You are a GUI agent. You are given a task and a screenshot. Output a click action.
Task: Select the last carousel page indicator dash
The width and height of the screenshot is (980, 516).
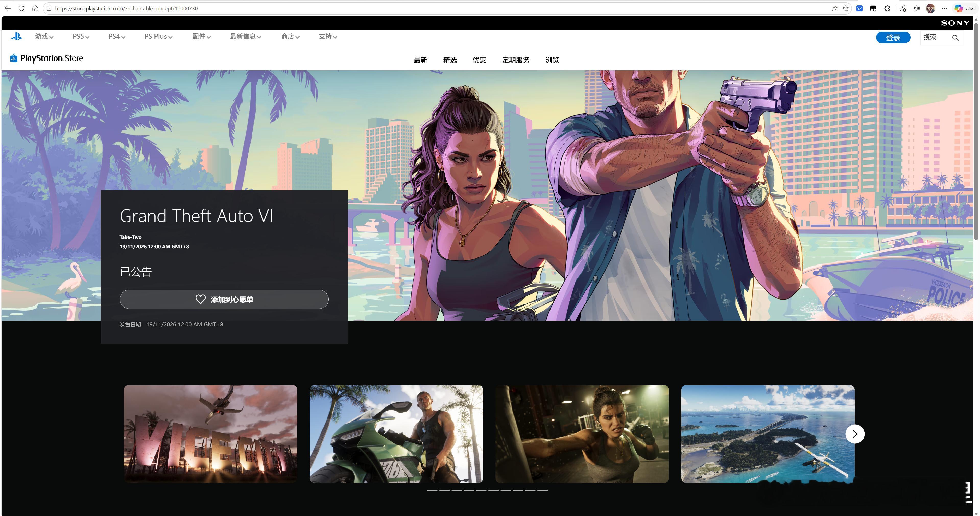point(543,490)
